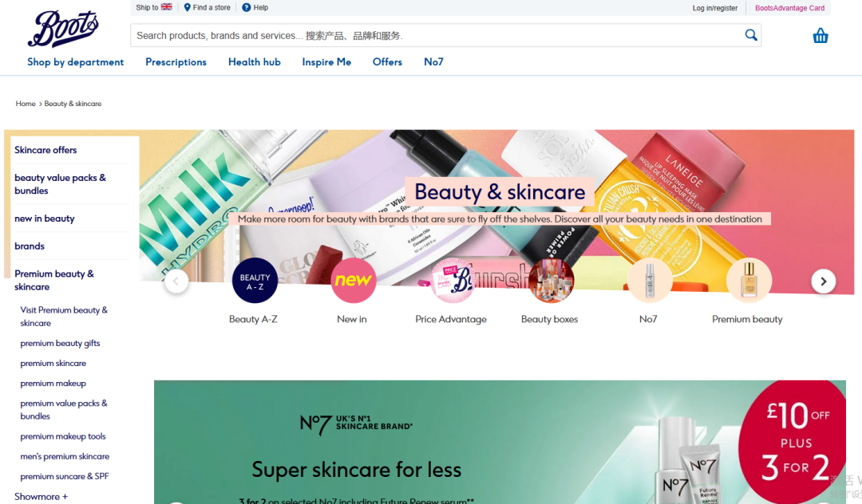The height and width of the screenshot is (504, 862).
Task: Open premium suncare & SPF link
Action: (x=65, y=477)
